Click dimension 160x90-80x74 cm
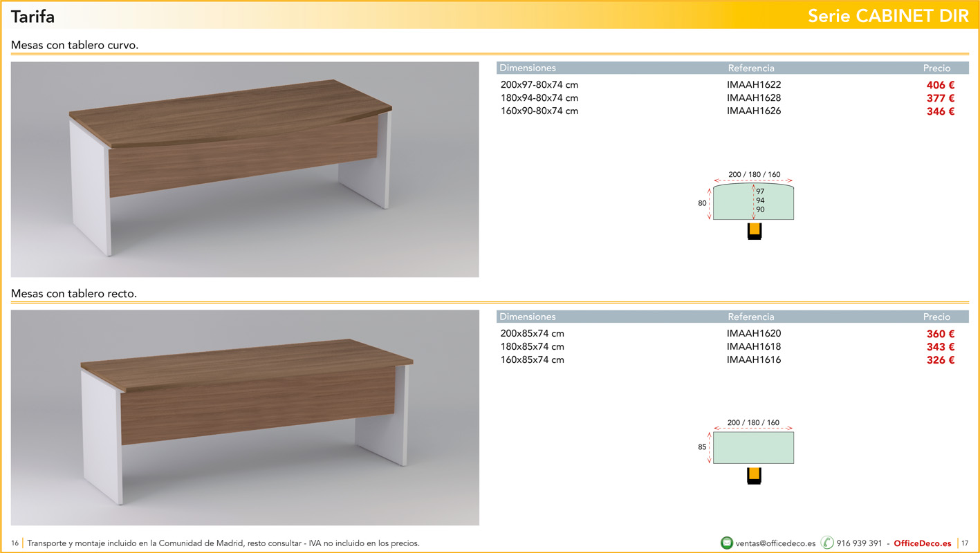Screen dimensions: 980x553 tap(539, 111)
